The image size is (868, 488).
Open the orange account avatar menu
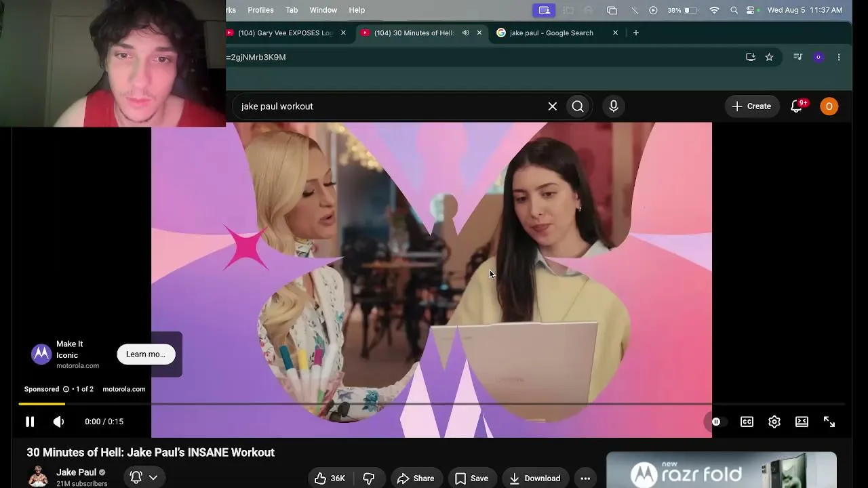click(x=829, y=106)
